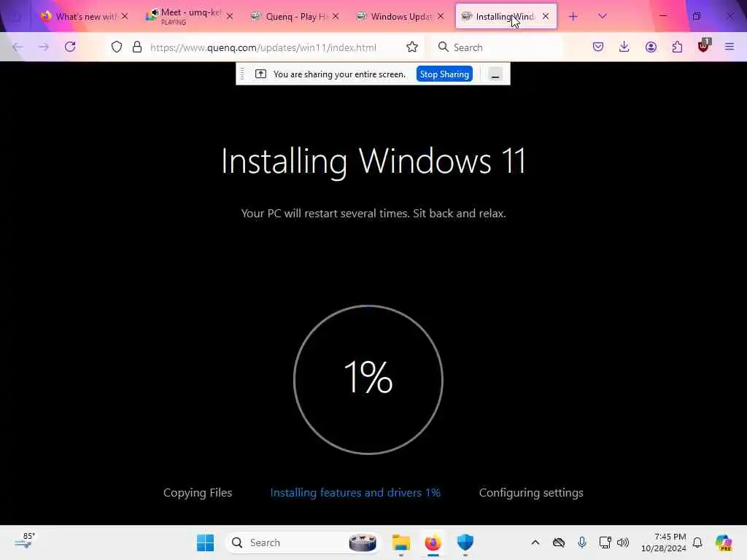Click Copying Files step label
Image resolution: width=747 pixels, height=560 pixels.
[x=197, y=492]
